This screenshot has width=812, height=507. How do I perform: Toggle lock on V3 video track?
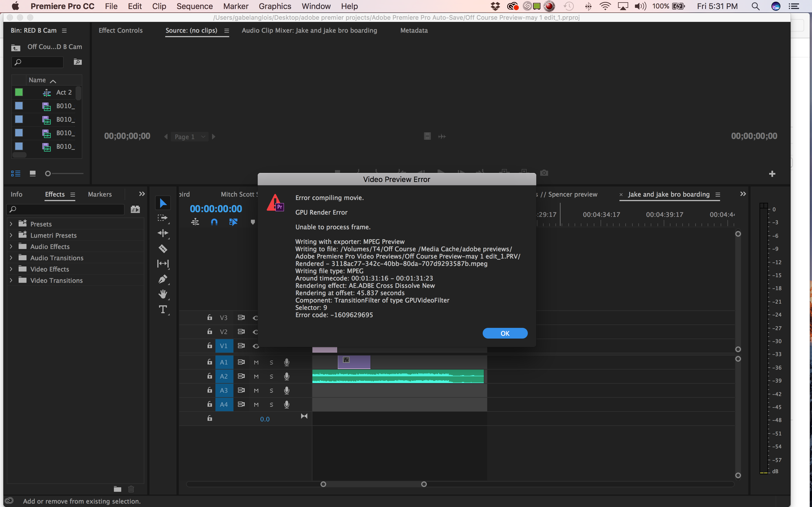(x=209, y=318)
